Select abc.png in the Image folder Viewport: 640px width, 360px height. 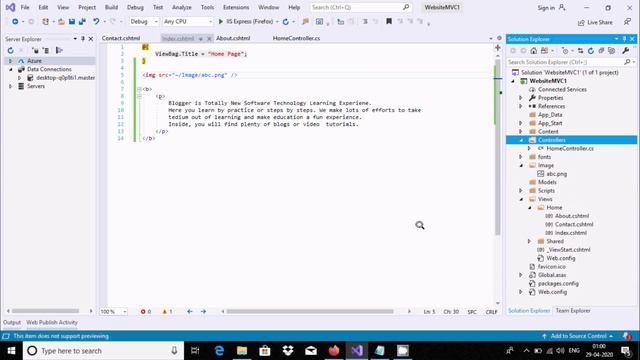coord(556,174)
